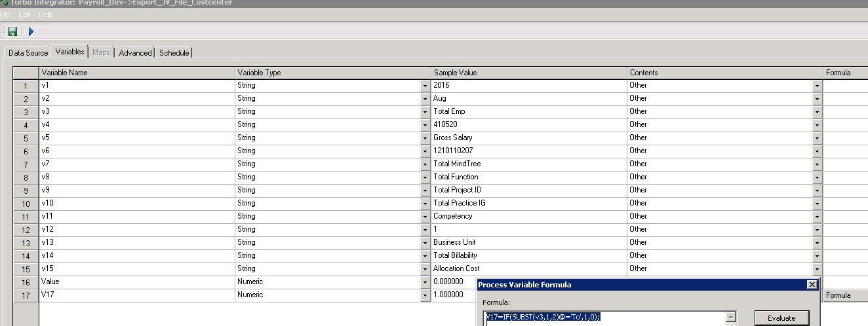This screenshot has width=868, height=326.
Task: Click the String type cell for v9
Action: [x=328, y=190]
